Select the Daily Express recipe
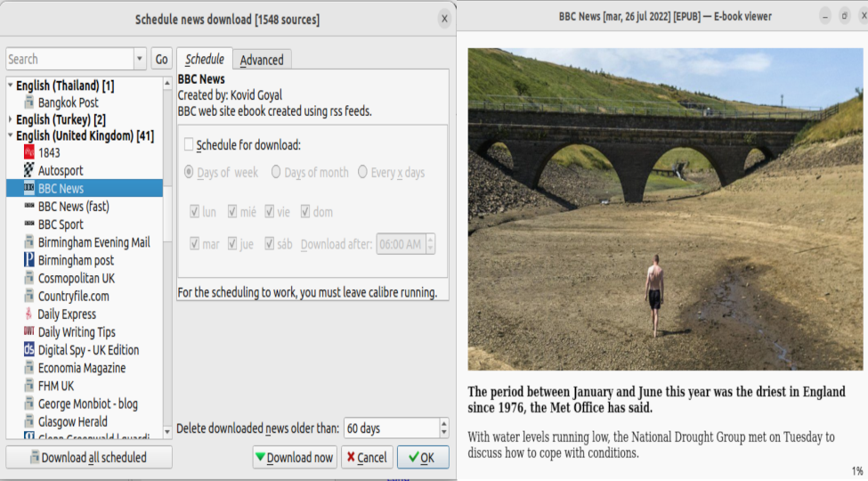 pyautogui.click(x=67, y=314)
